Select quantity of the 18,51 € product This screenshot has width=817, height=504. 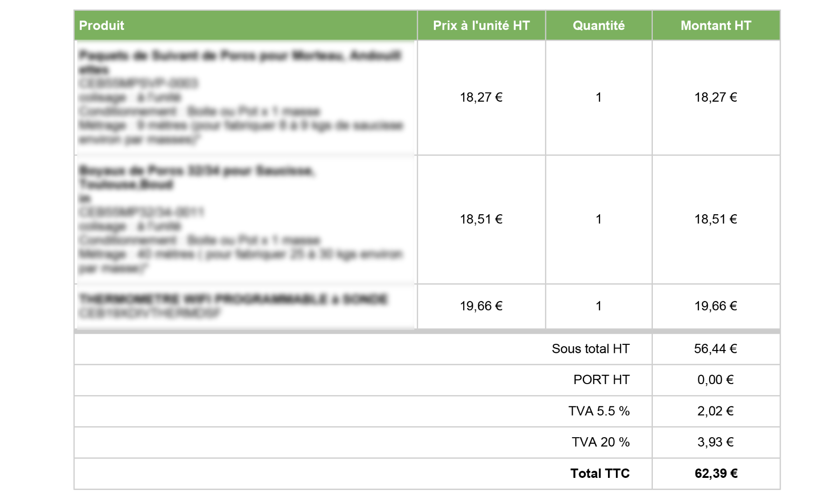tap(599, 219)
